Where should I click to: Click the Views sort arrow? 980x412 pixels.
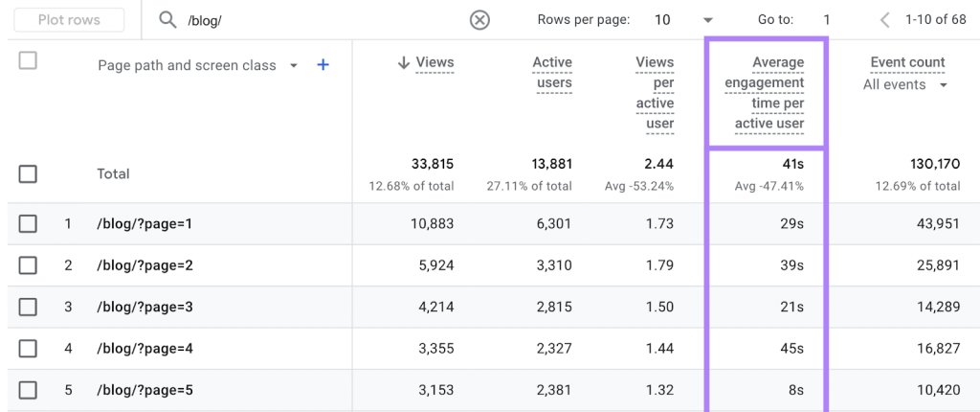pyautogui.click(x=404, y=62)
